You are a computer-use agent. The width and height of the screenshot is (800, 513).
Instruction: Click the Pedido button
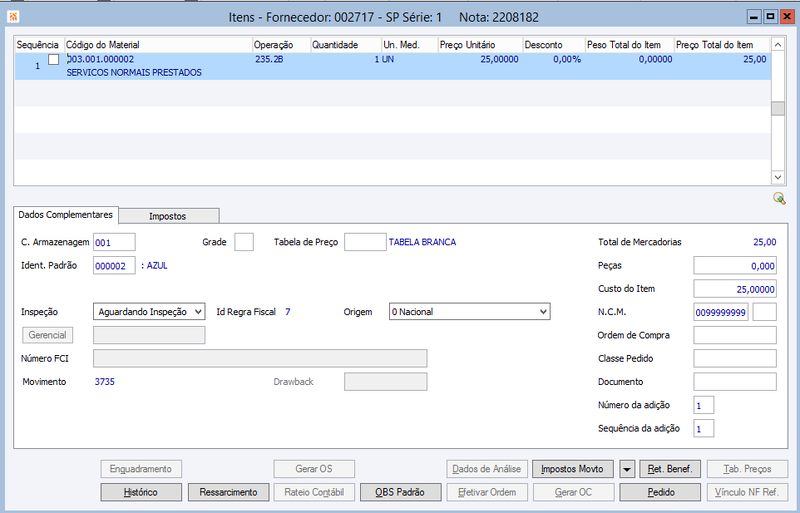[x=660, y=493]
